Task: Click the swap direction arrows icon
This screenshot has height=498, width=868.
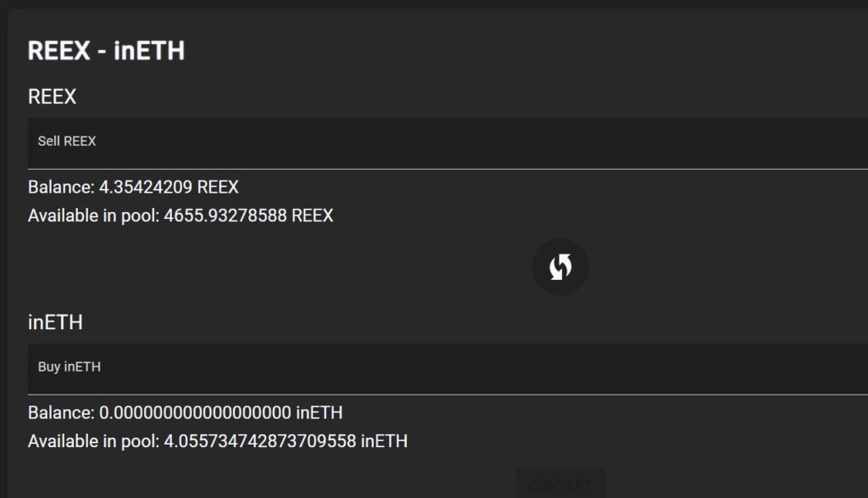Action: [x=560, y=267]
